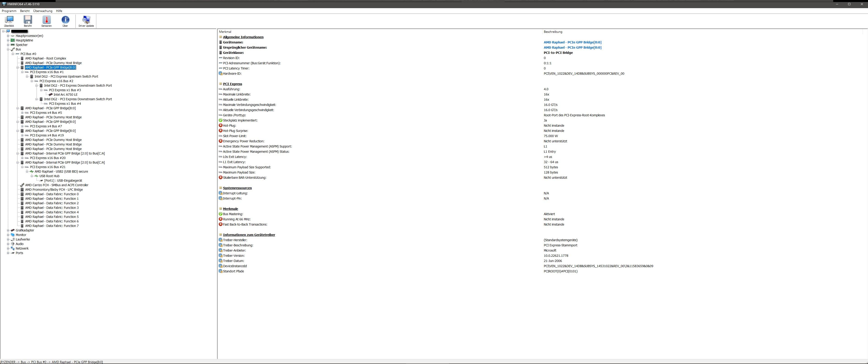
Task: Expand the Audio tree node
Action: [x=8, y=244]
